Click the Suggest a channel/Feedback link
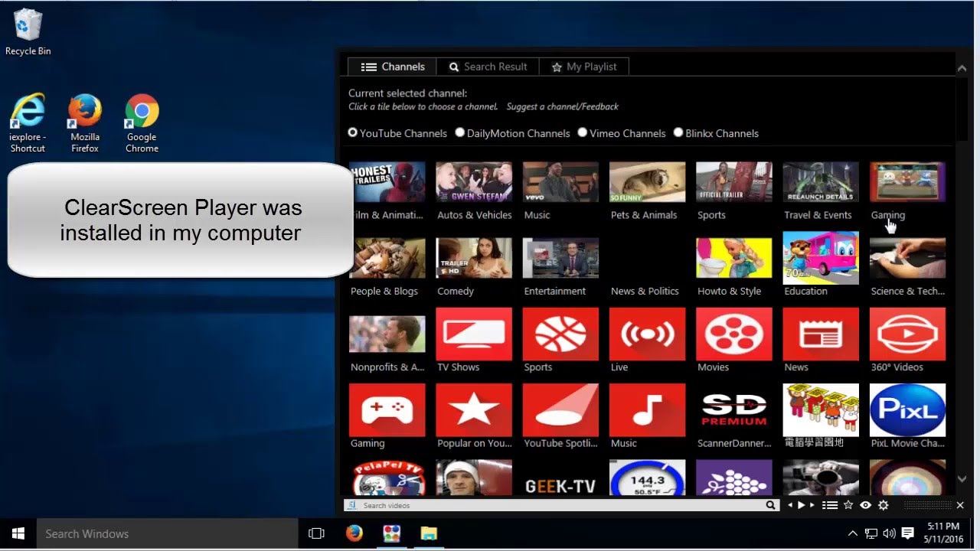This screenshot has width=980, height=551. coord(563,106)
